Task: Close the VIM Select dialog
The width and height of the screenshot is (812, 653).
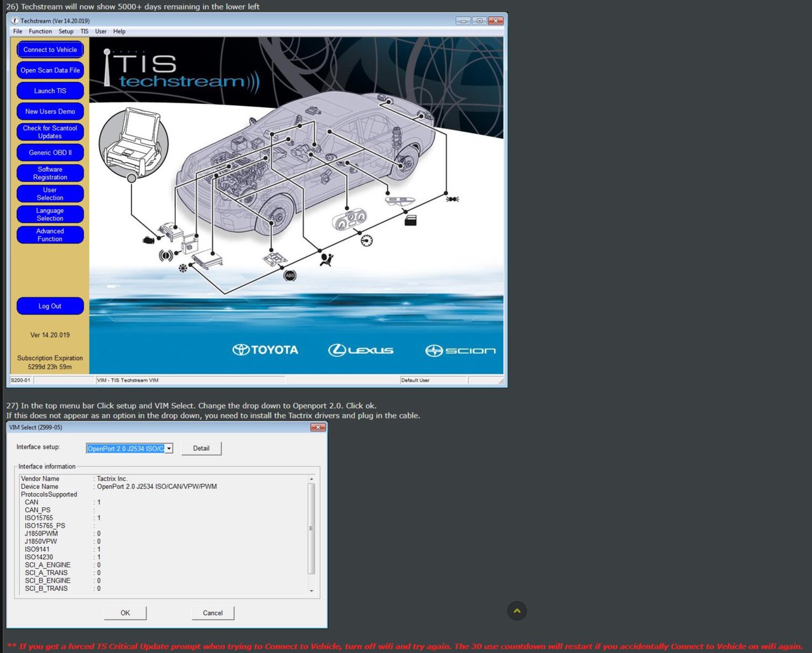Action: pyautogui.click(x=318, y=427)
